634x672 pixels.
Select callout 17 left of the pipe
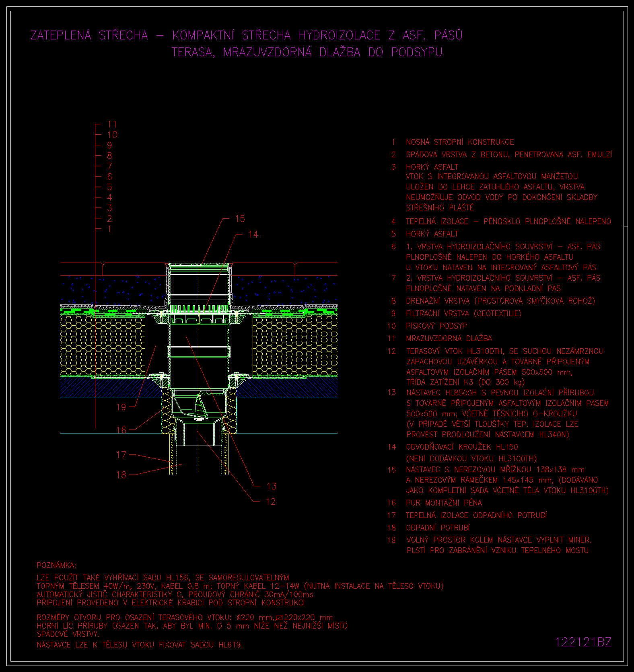pyautogui.click(x=121, y=455)
